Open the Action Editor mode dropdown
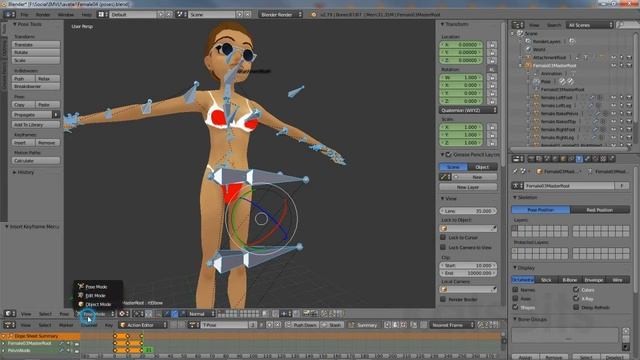Viewport: 640px width, 360px height. click(143, 325)
